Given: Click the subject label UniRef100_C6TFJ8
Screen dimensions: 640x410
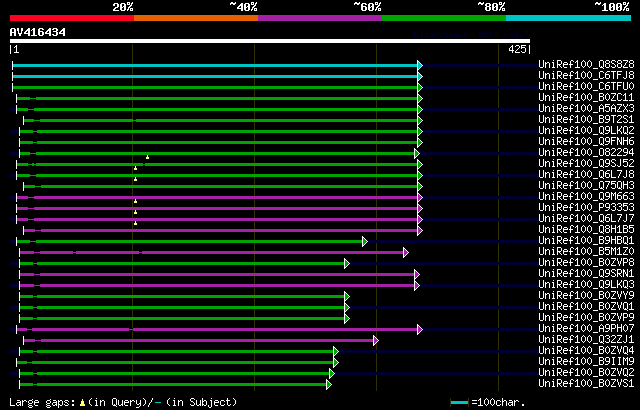Looking at the screenshot, I should click(x=587, y=75).
